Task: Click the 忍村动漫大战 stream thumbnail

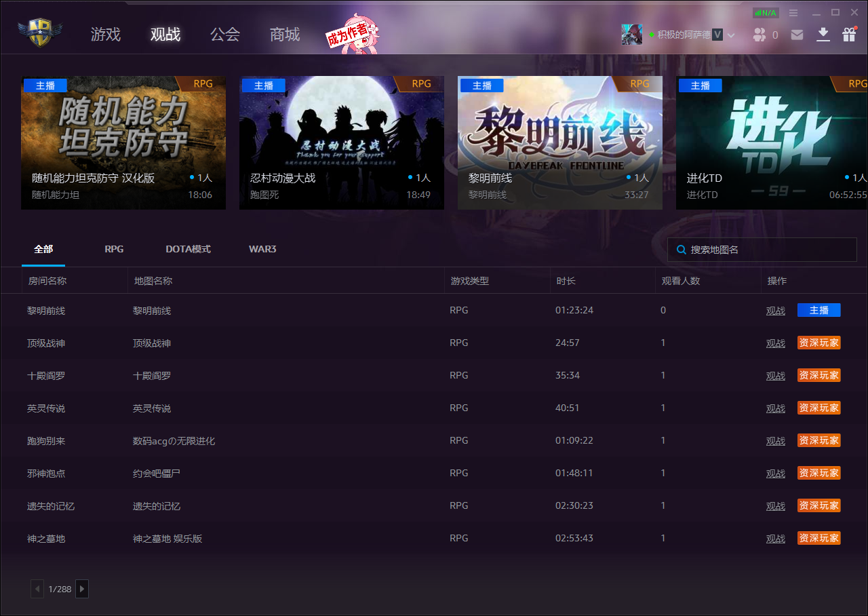Action: (x=342, y=130)
